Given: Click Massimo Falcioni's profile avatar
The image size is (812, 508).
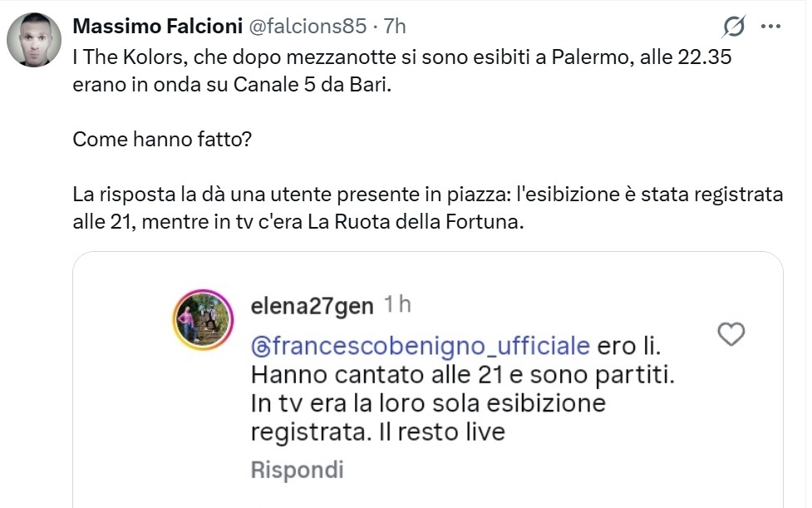Looking at the screenshot, I should pos(34,40).
